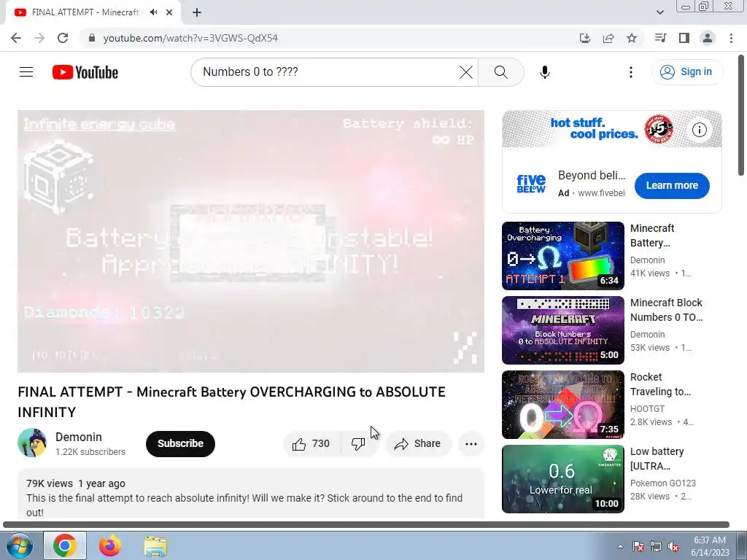Open YouTube settings three-dot menu

631,72
